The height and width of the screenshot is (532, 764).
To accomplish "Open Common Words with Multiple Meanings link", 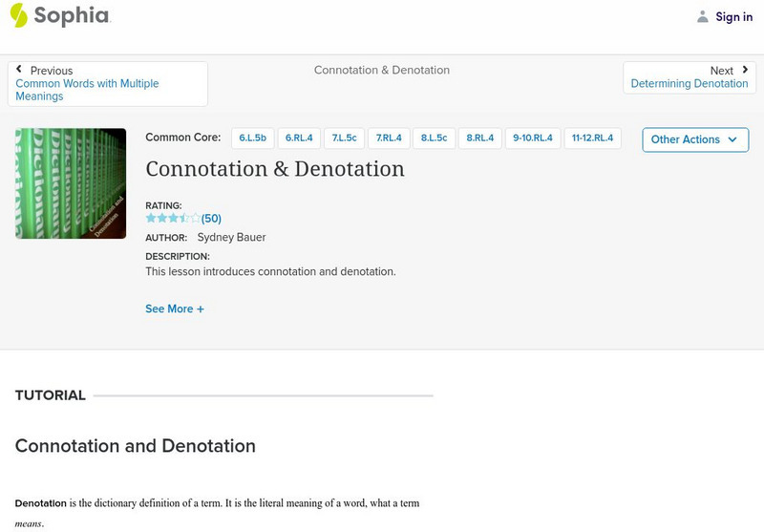I will click(87, 90).
